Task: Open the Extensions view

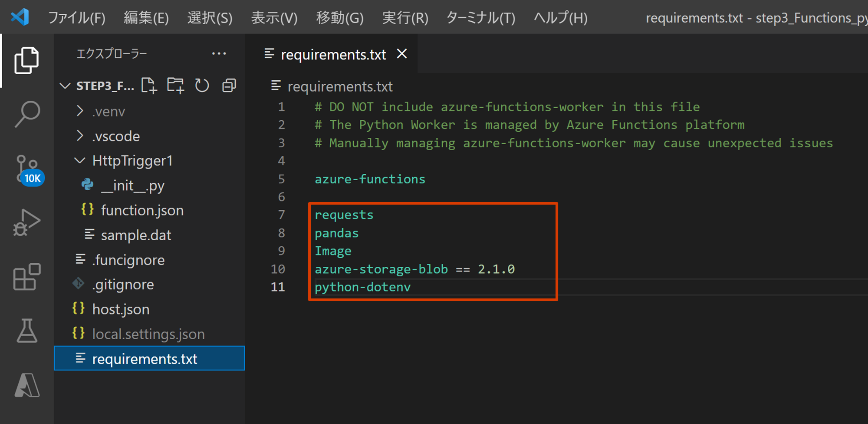Action: pos(27,277)
